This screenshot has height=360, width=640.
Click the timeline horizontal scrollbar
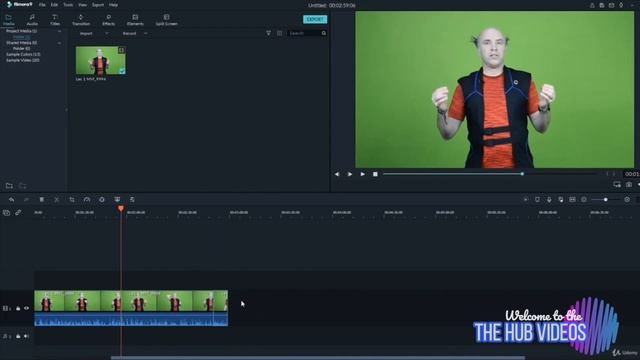318,358
